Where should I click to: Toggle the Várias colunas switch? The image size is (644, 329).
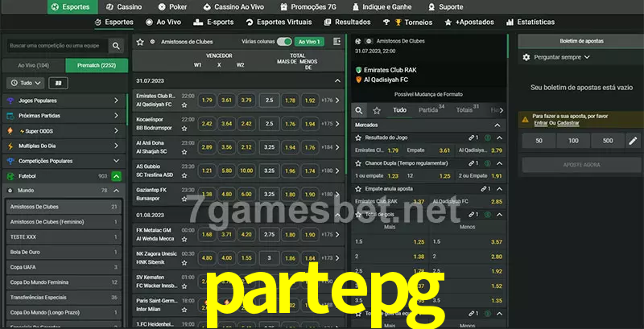click(x=284, y=42)
